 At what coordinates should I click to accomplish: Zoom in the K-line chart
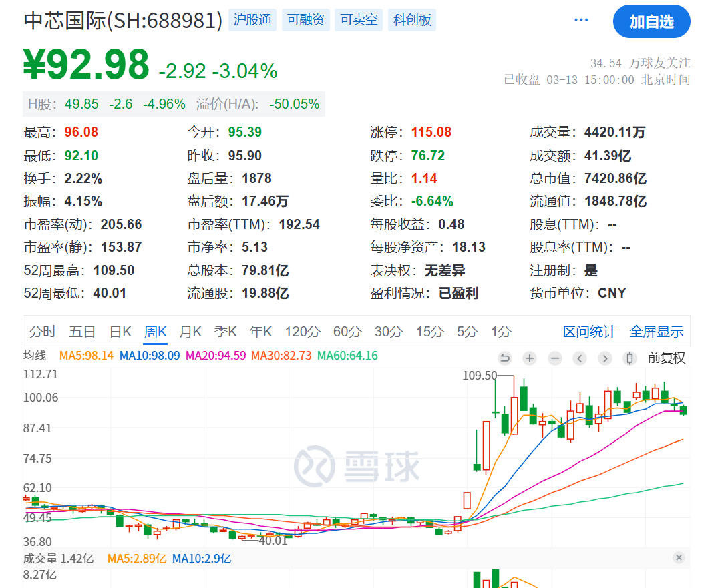(530, 358)
